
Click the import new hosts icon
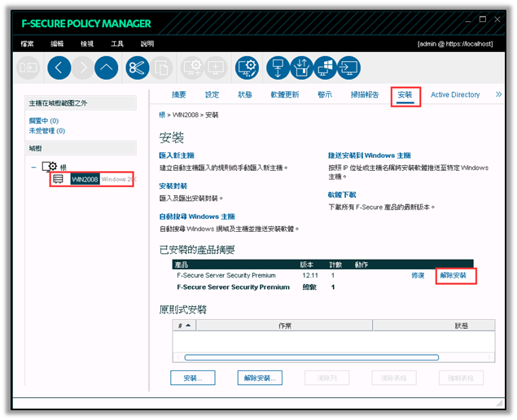click(278, 68)
